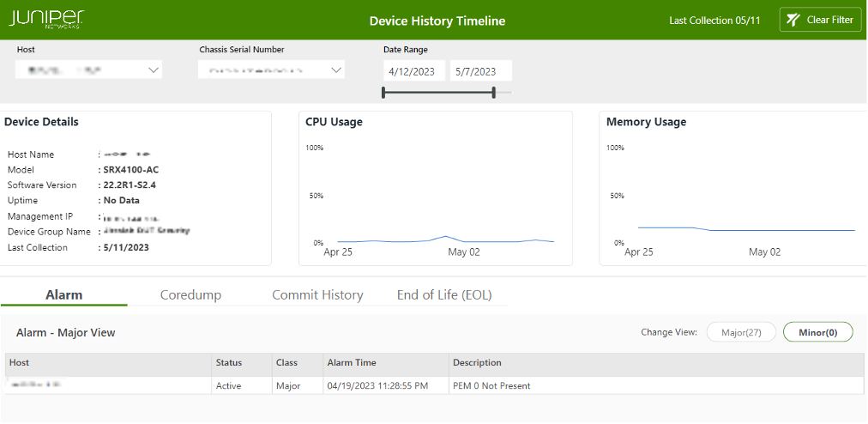This screenshot has height=424, width=868.
Task: Click the Alarm Time column header
Action: pyautogui.click(x=386, y=363)
